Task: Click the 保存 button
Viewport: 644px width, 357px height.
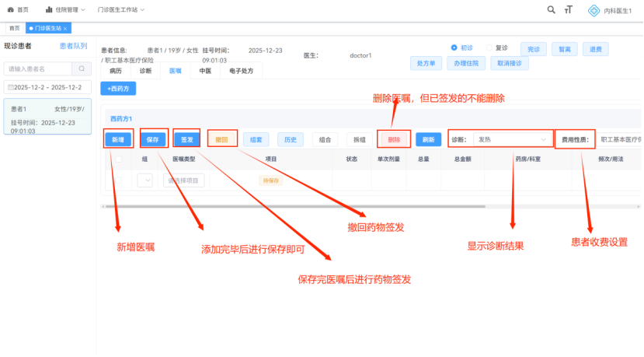Action: click(x=153, y=139)
